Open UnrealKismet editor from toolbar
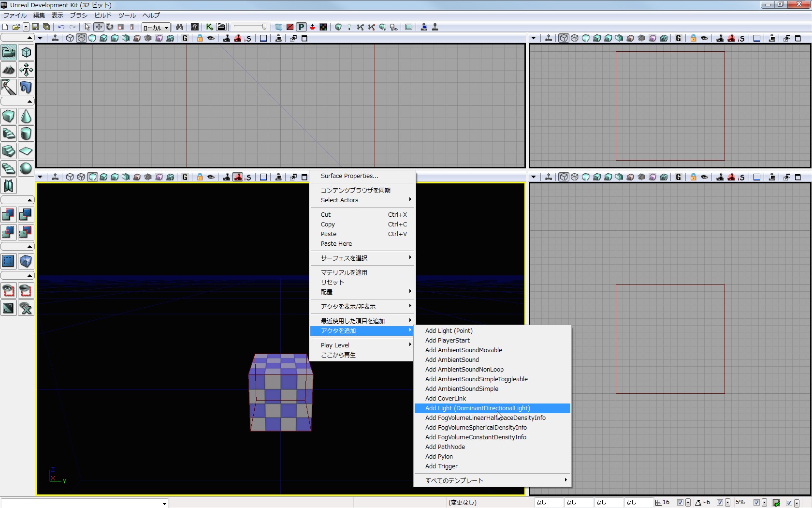This screenshot has width=812, height=508. pyautogui.click(x=209, y=27)
